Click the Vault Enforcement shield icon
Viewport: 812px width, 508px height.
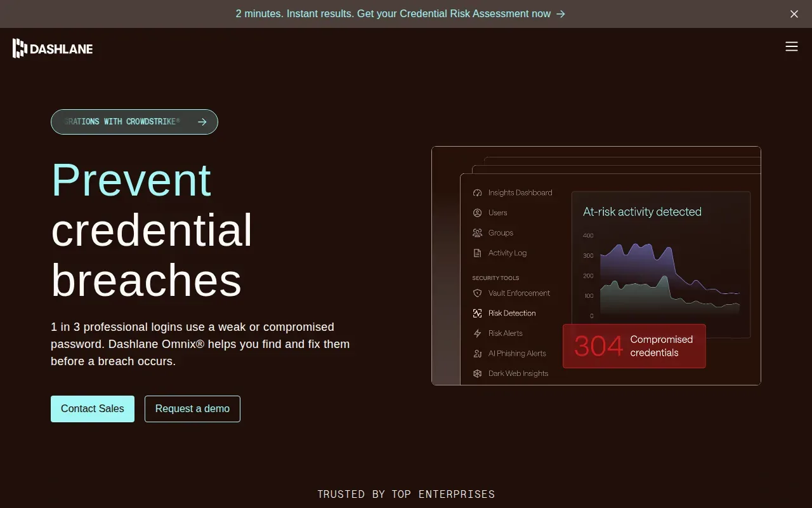click(x=478, y=293)
